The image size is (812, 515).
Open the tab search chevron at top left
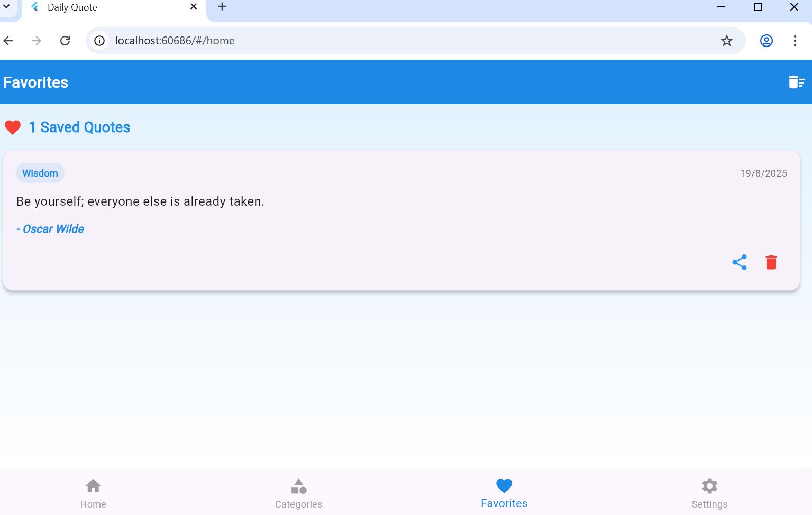point(7,7)
